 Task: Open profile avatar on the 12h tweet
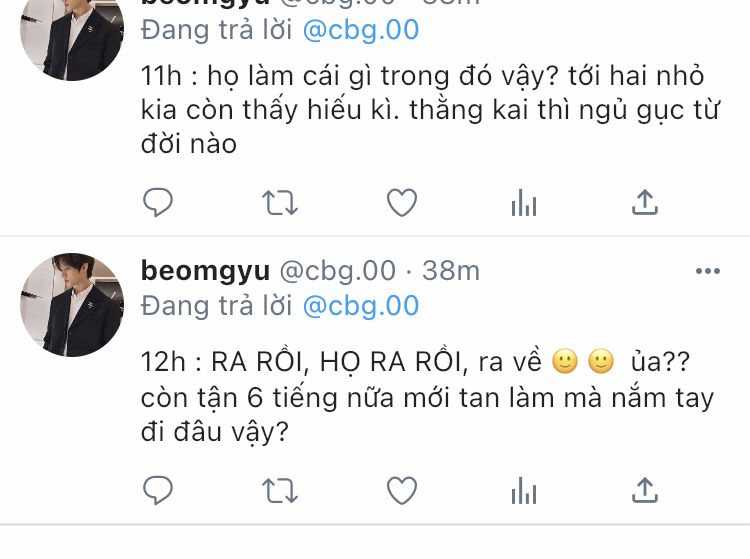point(72,305)
